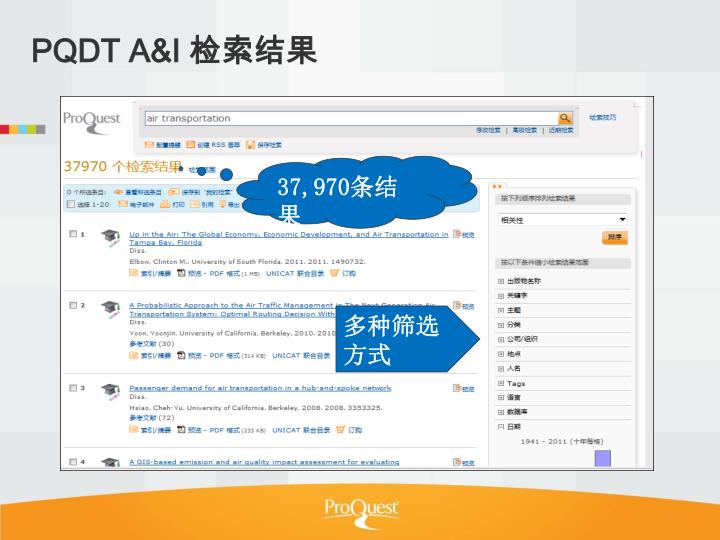Expand the 人名 filter
Viewport: 720px width, 540px height.
tap(501, 369)
